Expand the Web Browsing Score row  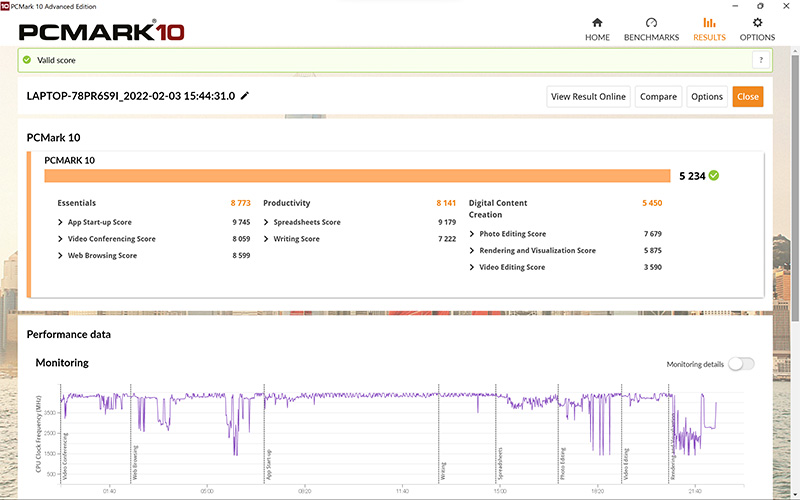[64, 256]
